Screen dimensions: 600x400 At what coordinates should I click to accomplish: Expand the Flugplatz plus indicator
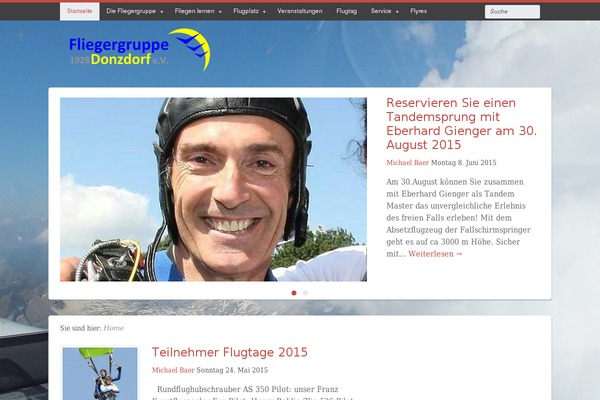pos(264,11)
